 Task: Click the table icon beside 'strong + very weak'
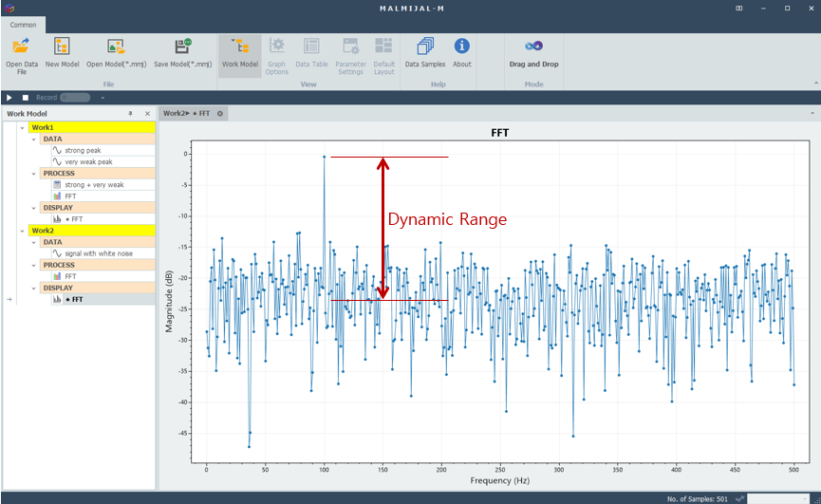tap(57, 185)
